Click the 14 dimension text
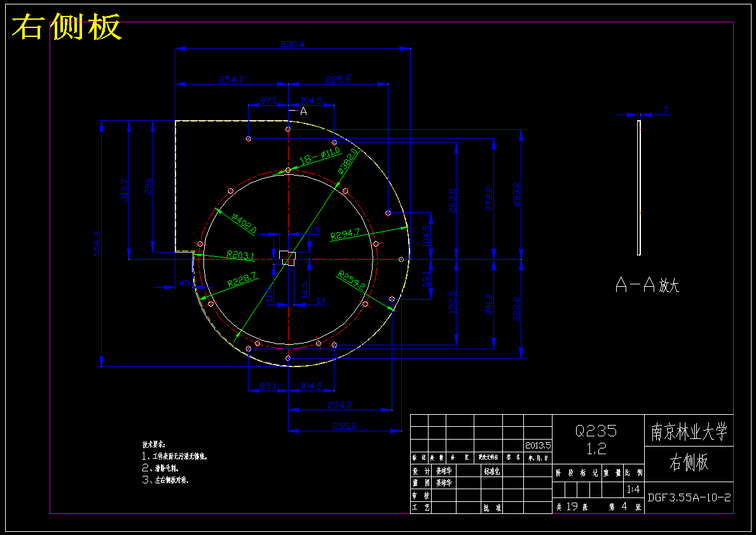This screenshot has height=535, width=756. [320, 300]
